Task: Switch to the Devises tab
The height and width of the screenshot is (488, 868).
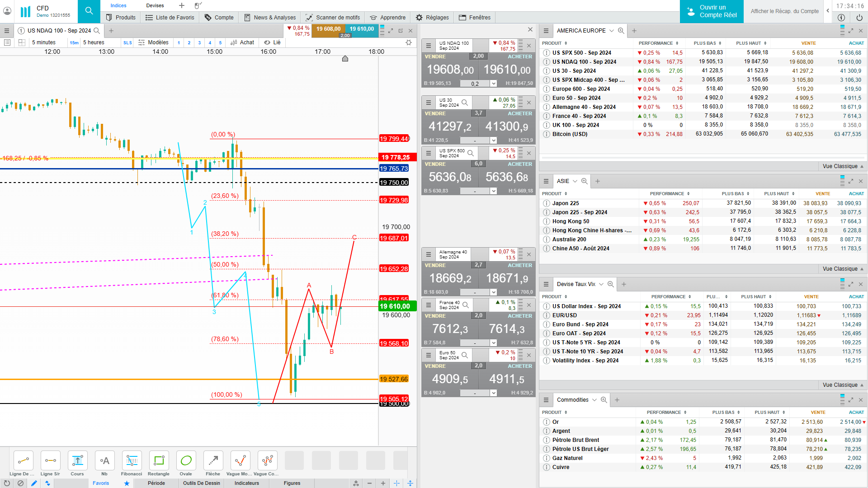Action: [x=155, y=5]
